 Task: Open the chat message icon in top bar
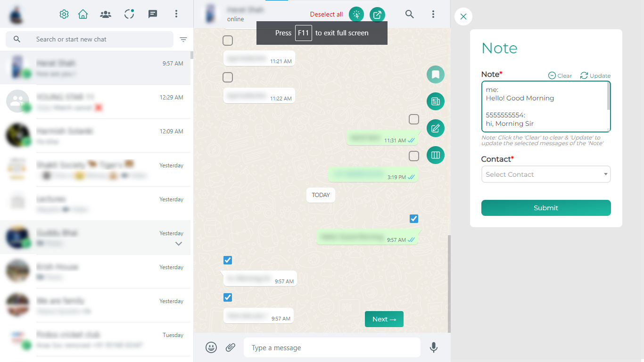[x=152, y=14]
